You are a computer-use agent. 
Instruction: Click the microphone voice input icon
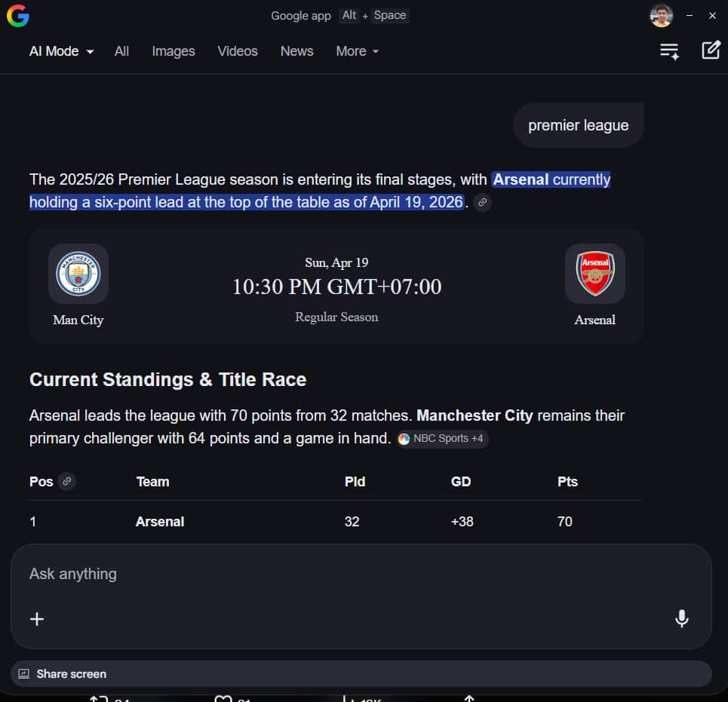[x=681, y=618]
